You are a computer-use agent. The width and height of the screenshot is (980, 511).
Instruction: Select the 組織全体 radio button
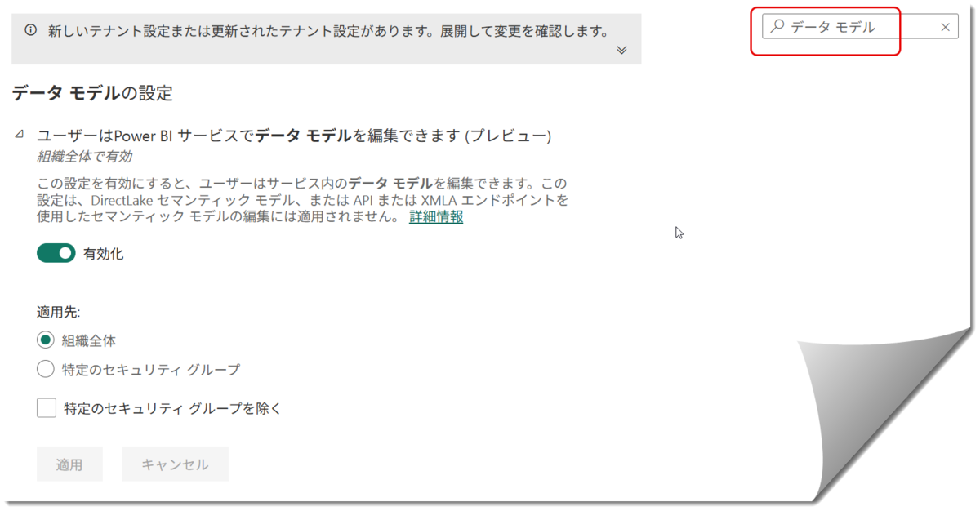click(46, 340)
